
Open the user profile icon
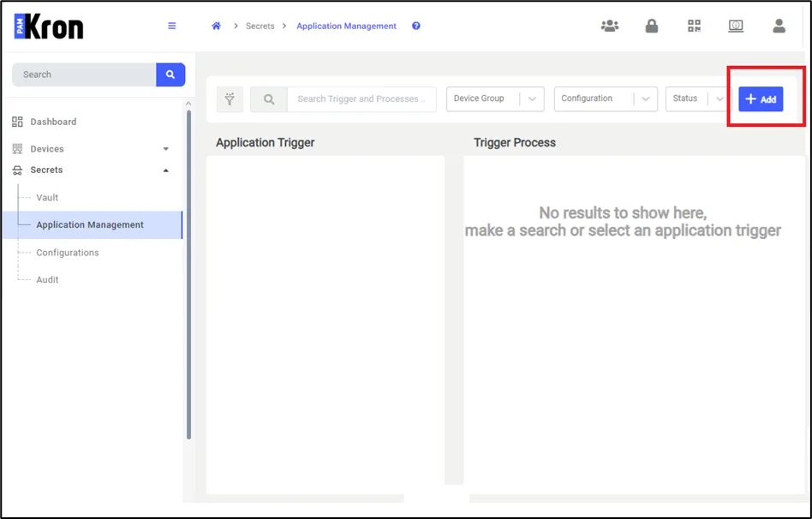pos(779,26)
